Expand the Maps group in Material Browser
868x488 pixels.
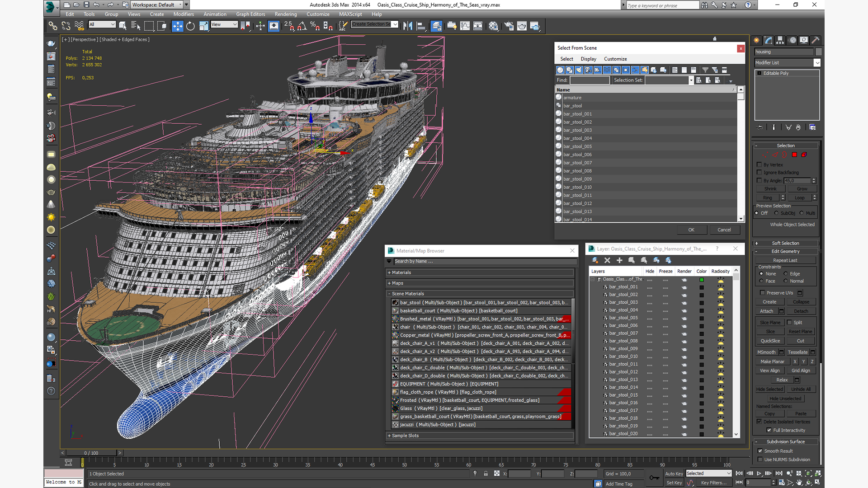click(480, 283)
